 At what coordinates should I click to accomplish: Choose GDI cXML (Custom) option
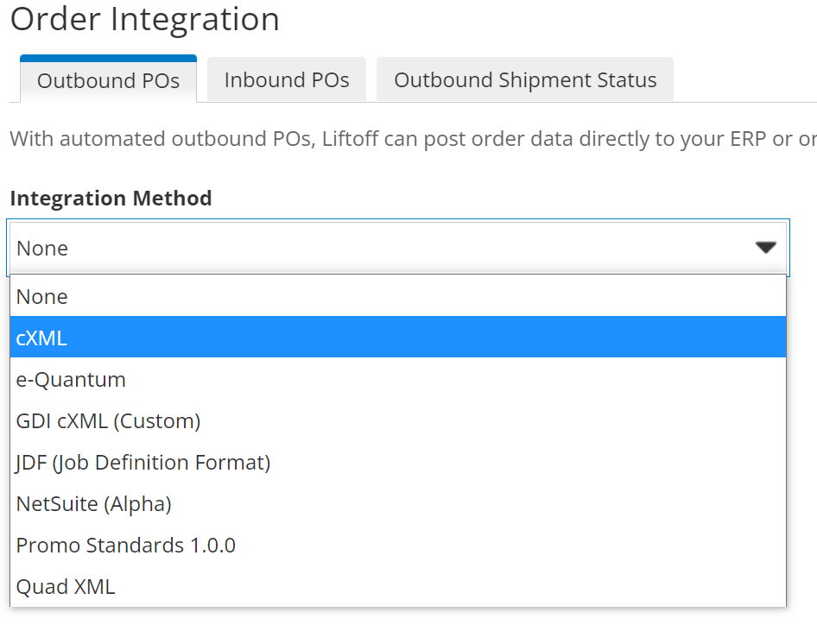point(108,420)
